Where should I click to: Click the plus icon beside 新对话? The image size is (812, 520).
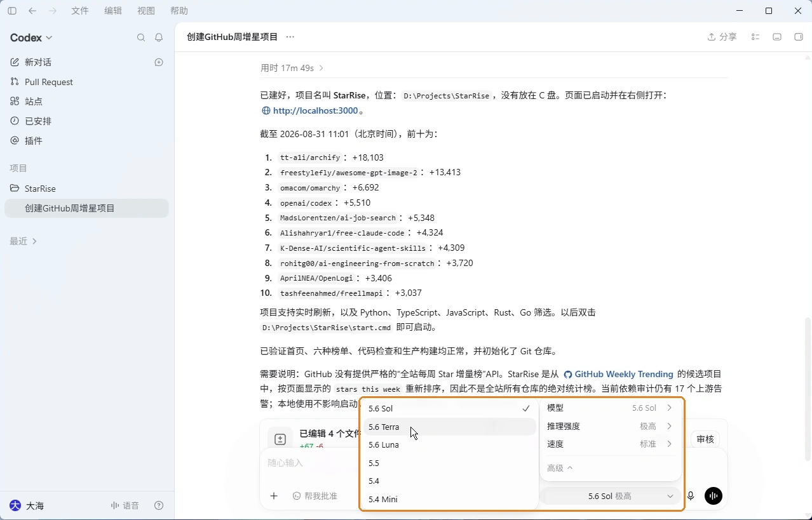(159, 62)
